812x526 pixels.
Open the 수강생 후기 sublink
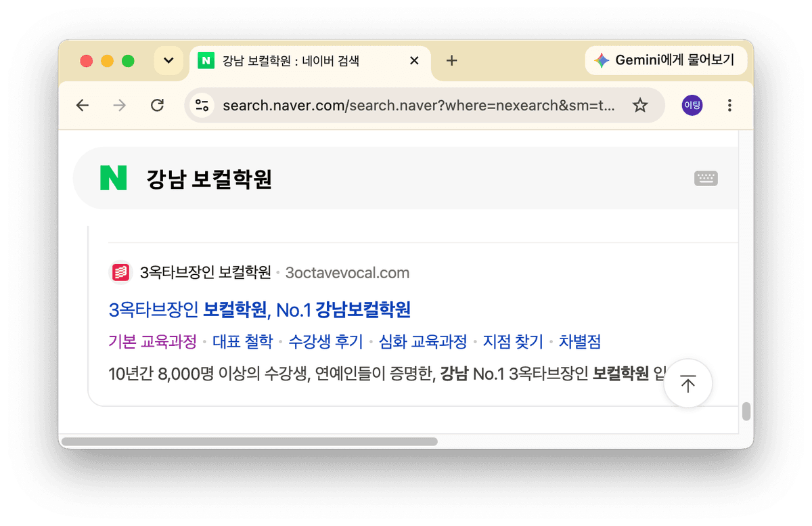point(325,342)
